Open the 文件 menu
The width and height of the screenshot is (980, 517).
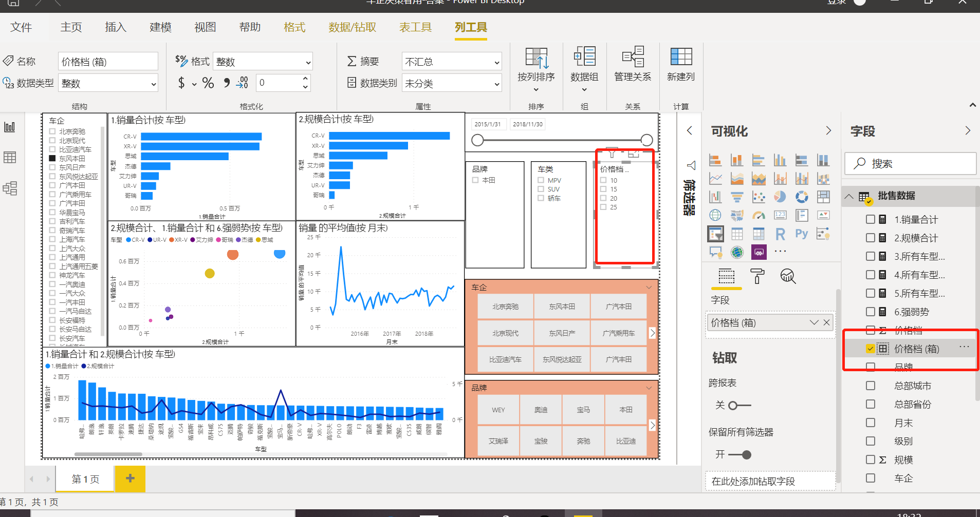click(21, 27)
